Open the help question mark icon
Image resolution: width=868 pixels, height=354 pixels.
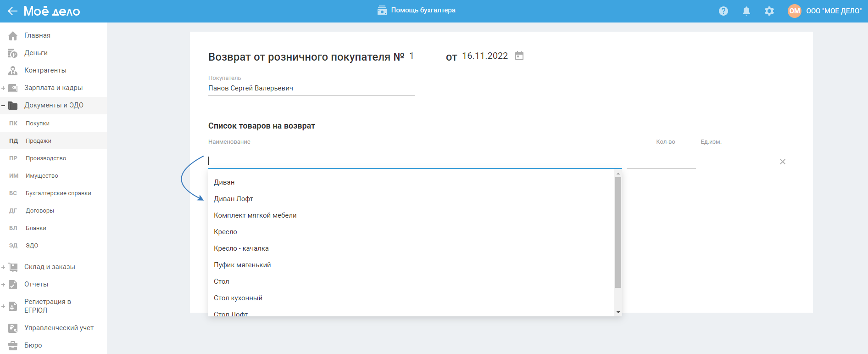click(x=723, y=11)
